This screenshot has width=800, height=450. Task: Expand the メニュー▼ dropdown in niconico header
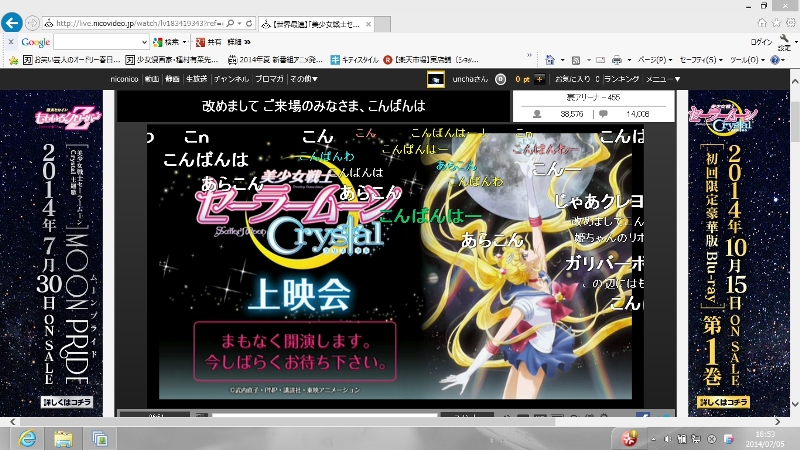click(x=663, y=79)
